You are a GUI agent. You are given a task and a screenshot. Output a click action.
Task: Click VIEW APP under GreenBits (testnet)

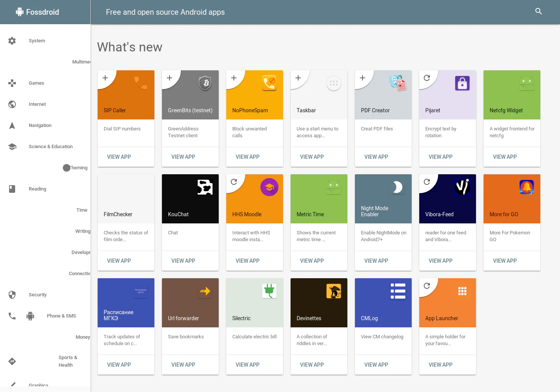pos(183,157)
